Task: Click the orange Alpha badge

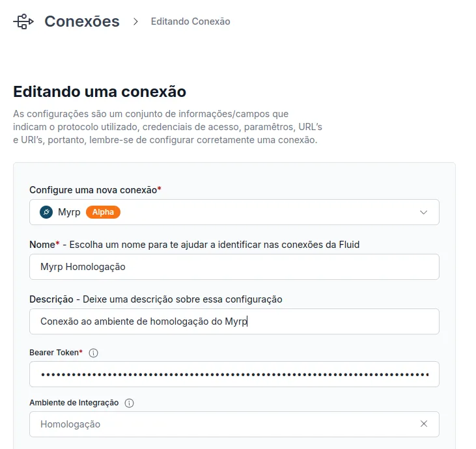Action: pyautogui.click(x=104, y=212)
